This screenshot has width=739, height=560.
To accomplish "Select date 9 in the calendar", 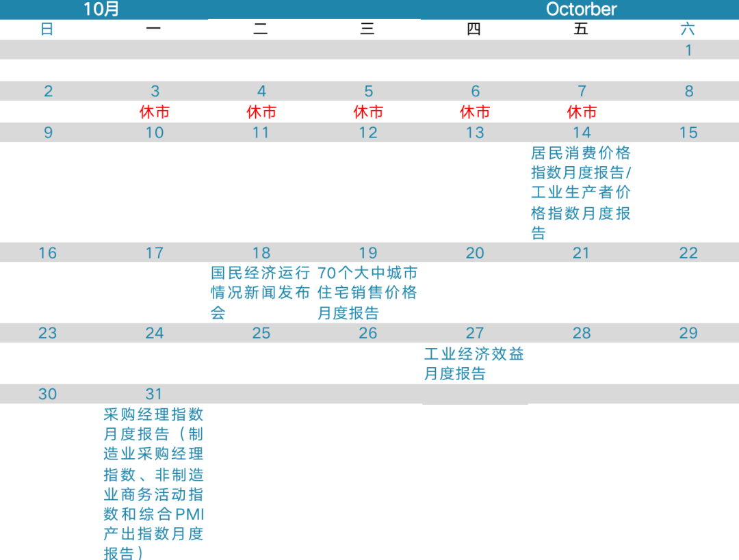I will point(48,133).
